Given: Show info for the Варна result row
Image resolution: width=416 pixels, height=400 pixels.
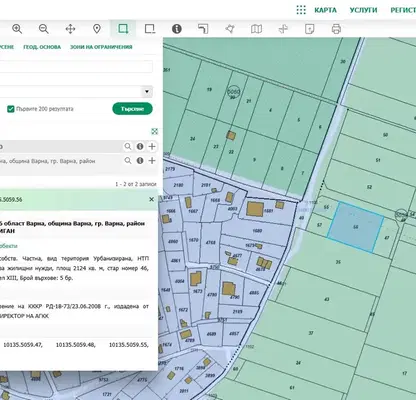Looking at the screenshot, I should click(x=140, y=161).
